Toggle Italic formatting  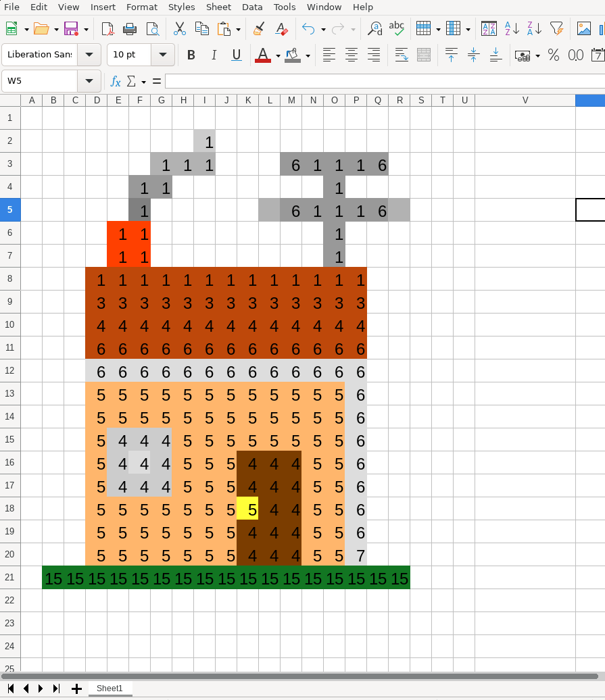click(x=214, y=55)
